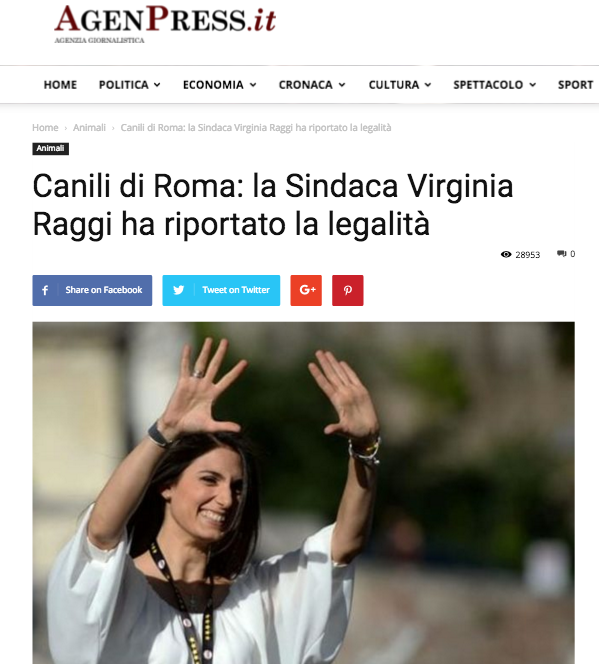The width and height of the screenshot is (599, 664).
Task: Open comments via speech bubble icon
Action: [x=561, y=254]
